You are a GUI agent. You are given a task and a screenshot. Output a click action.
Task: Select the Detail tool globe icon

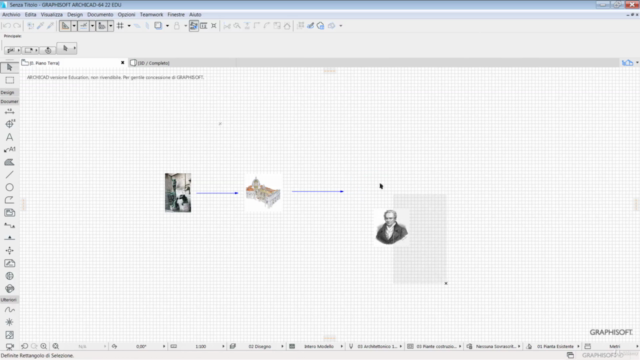9,276
